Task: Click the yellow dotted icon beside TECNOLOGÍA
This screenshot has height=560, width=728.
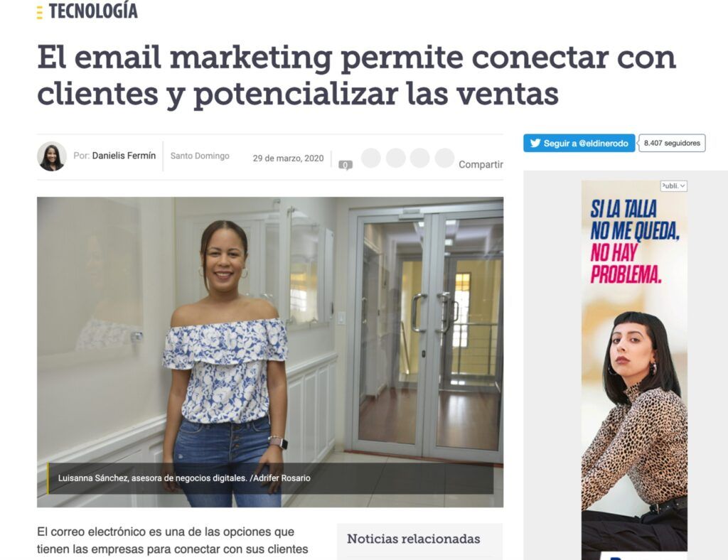Action: pos(40,13)
